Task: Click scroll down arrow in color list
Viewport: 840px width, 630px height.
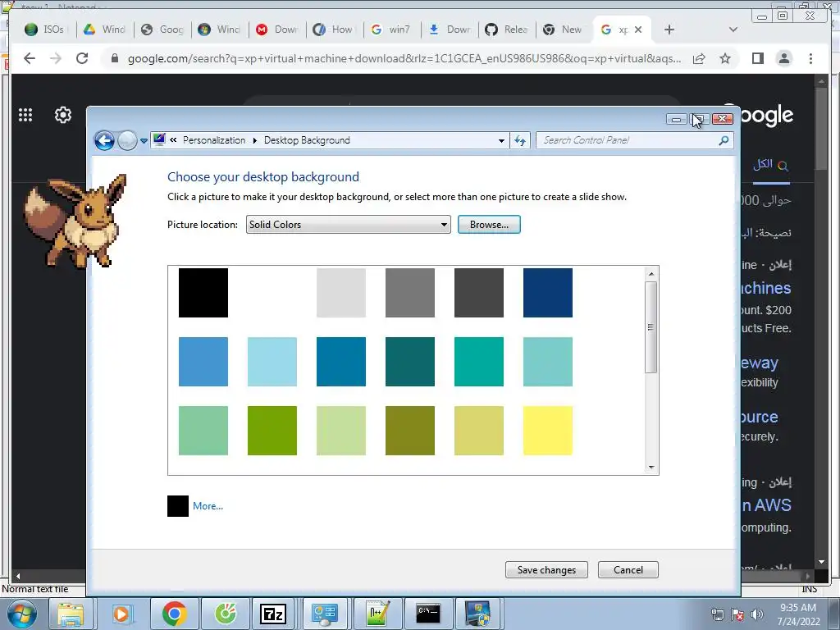Action: pyautogui.click(x=651, y=467)
